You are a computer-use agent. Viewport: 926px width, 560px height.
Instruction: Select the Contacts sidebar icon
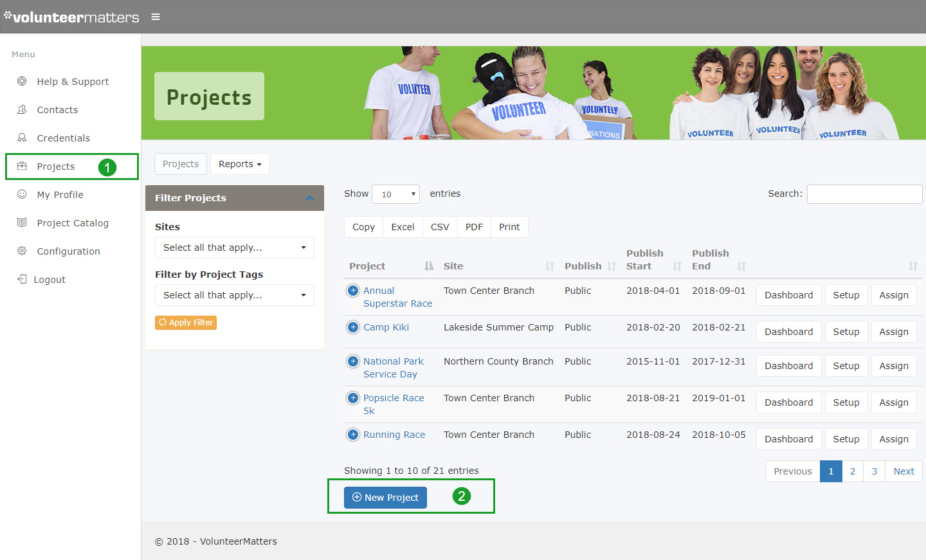(x=21, y=109)
